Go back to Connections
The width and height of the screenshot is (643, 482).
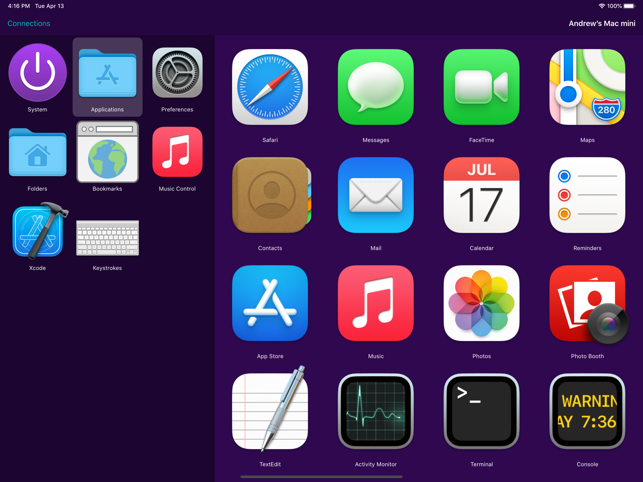29,23
